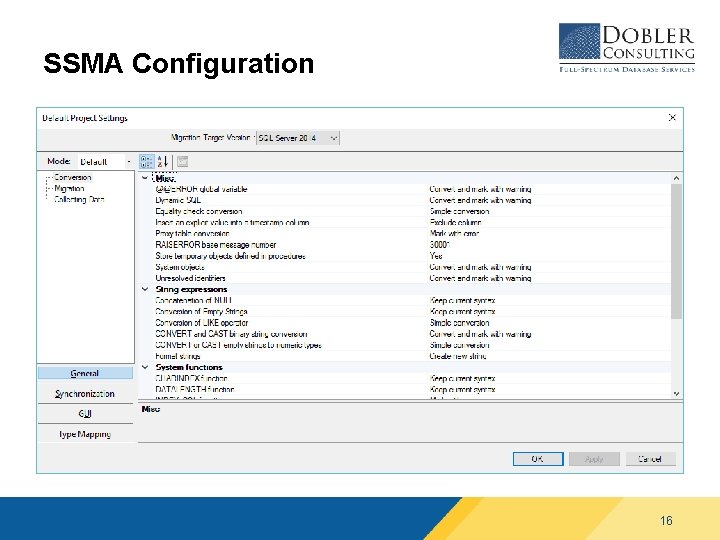The height and width of the screenshot is (540, 720).
Task: Click the Yes value for temporary objects
Action: point(436,256)
